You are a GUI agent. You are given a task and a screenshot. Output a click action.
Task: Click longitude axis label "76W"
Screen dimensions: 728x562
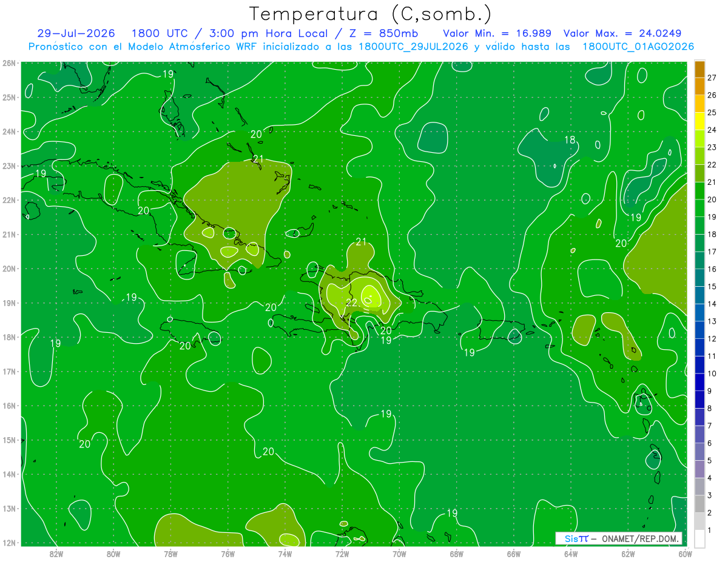coord(227,554)
